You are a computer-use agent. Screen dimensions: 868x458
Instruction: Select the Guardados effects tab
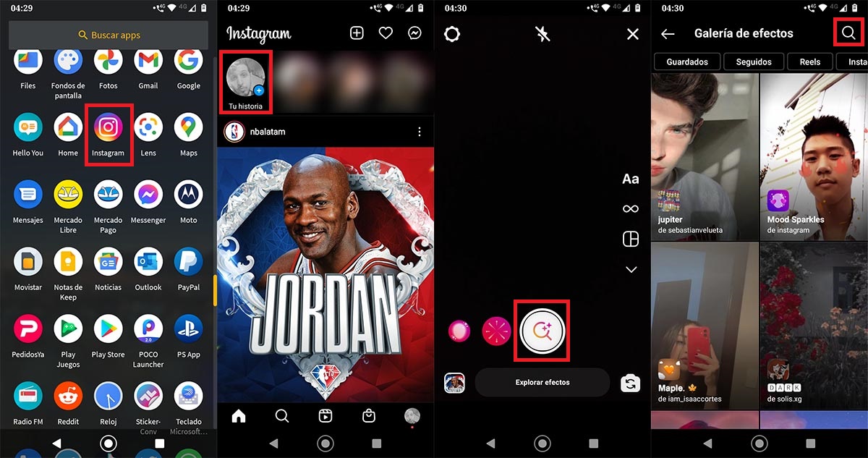[687, 62]
